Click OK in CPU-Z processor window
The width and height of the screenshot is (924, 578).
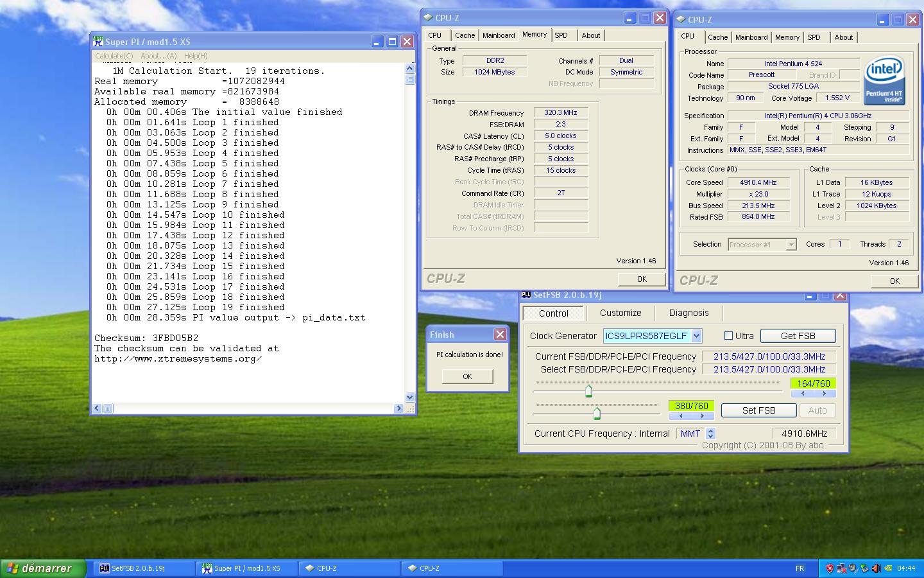[894, 281]
